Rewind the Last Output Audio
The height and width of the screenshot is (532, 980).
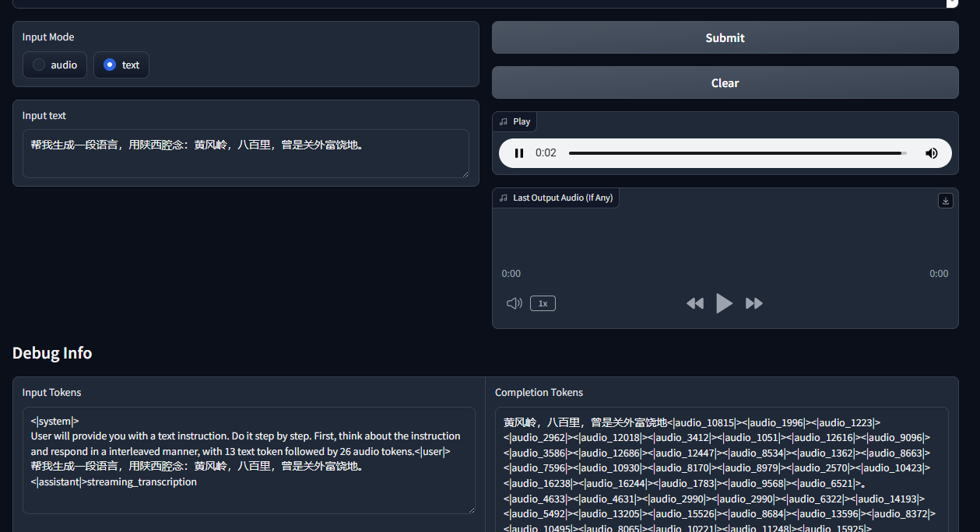[694, 303]
